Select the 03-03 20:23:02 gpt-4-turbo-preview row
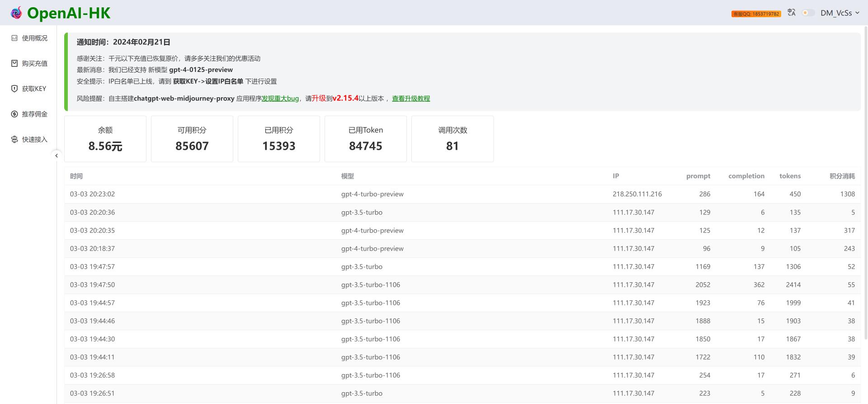Viewport: 868px width, 404px height. [x=462, y=194]
